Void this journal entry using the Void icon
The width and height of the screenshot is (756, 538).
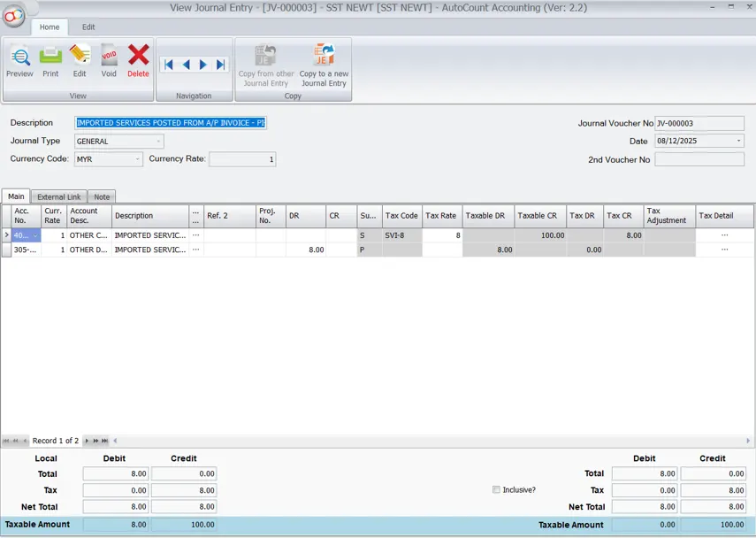click(109, 60)
